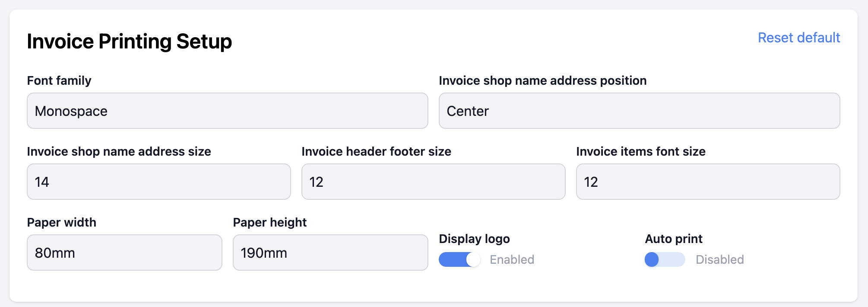Click the Display logo label
Screen dimensions: 868x307
(x=474, y=239)
